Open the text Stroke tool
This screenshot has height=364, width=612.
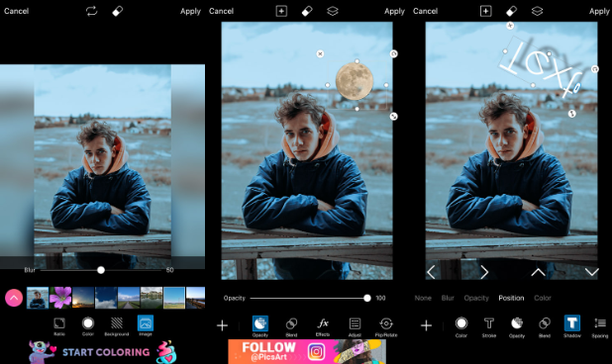click(x=488, y=326)
